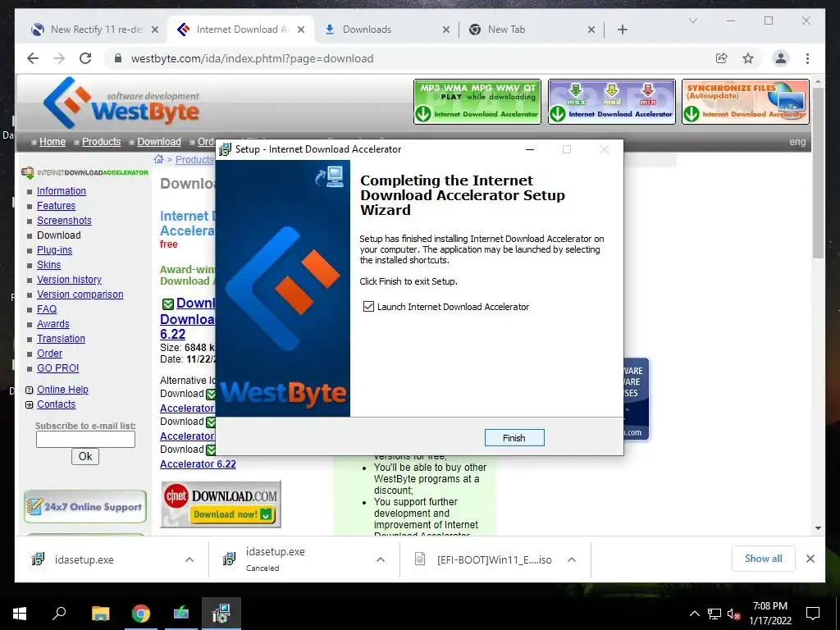Image resolution: width=840 pixels, height=630 pixels.
Task: Open Chrome's three-dot menu
Action: (807, 58)
